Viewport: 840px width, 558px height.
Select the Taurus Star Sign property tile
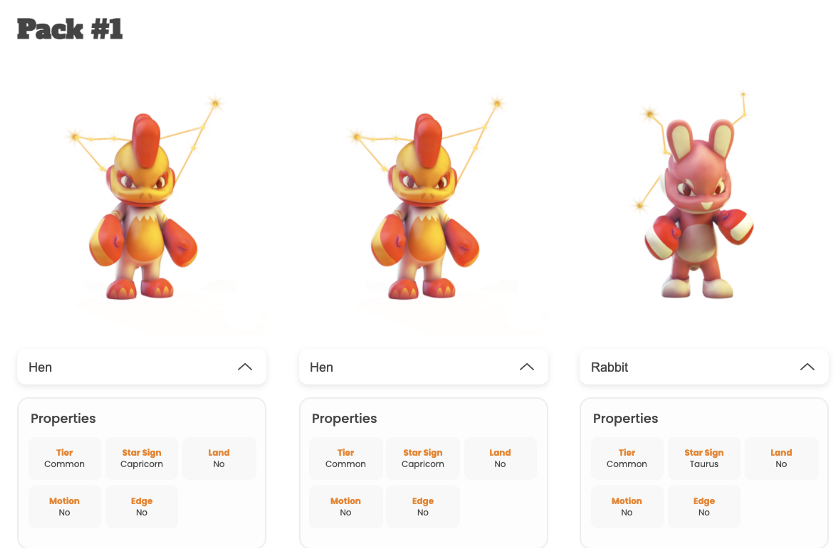704,458
